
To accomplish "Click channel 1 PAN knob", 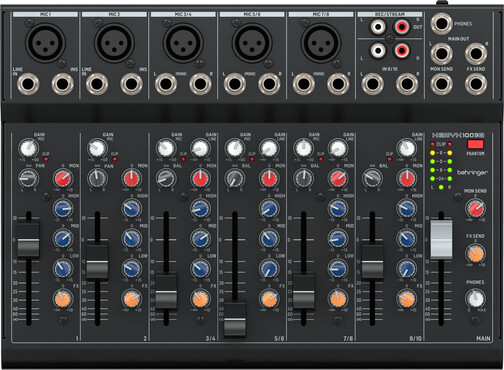I will 28,179.
